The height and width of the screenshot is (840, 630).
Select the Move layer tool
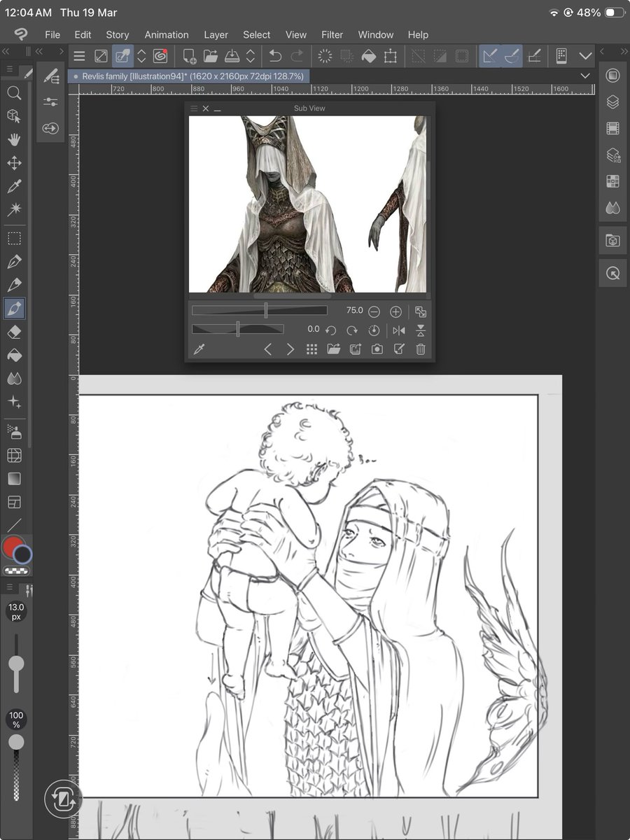coord(13,163)
